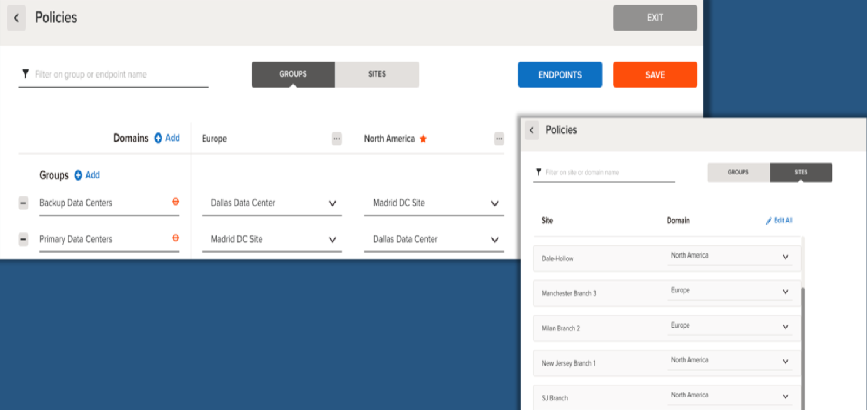Image resolution: width=868 pixels, height=411 pixels.
Task: Open Dale-Hollow domain dropdown
Action: tap(785, 257)
